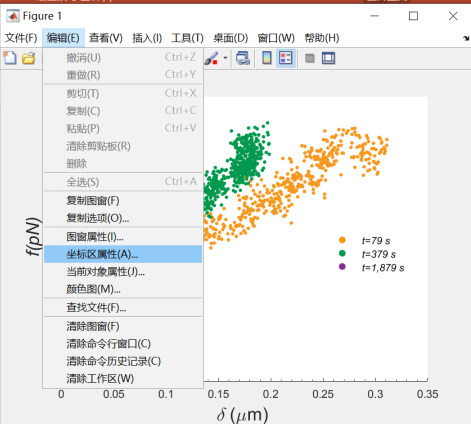The width and height of the screenshot is (471, 424).
Task: Choose 删除 menu entry
Action: tap(123, 164)
